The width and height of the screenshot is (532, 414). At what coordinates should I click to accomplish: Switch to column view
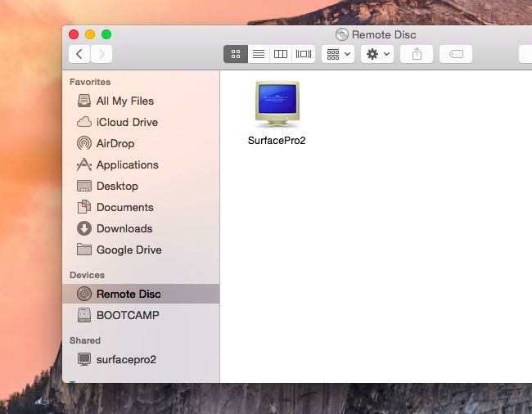(x=281, y=54)
